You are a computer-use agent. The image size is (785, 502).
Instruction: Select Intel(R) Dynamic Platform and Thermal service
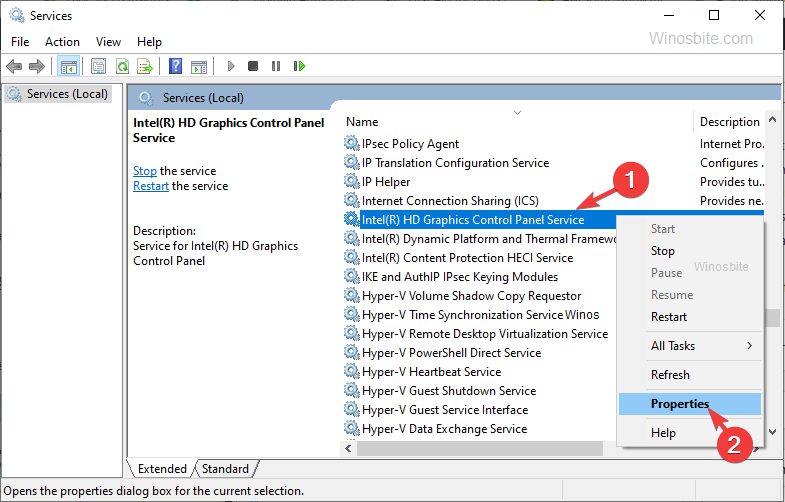489,239
